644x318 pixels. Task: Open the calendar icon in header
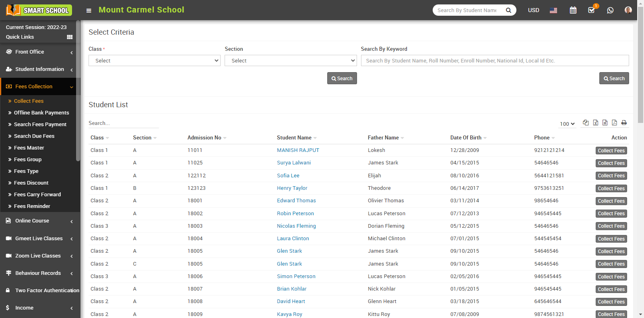(x=573, y=10)
